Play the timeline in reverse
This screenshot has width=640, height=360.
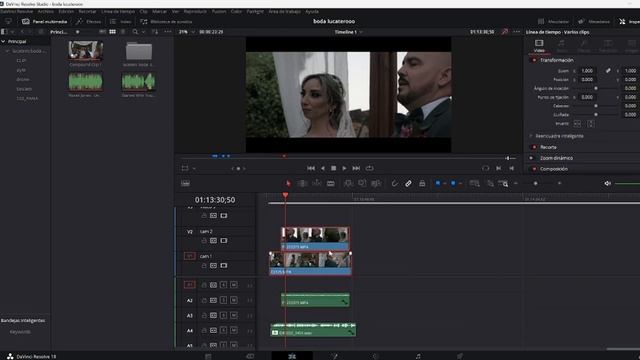pyautogui.click(x=322, y=168)
